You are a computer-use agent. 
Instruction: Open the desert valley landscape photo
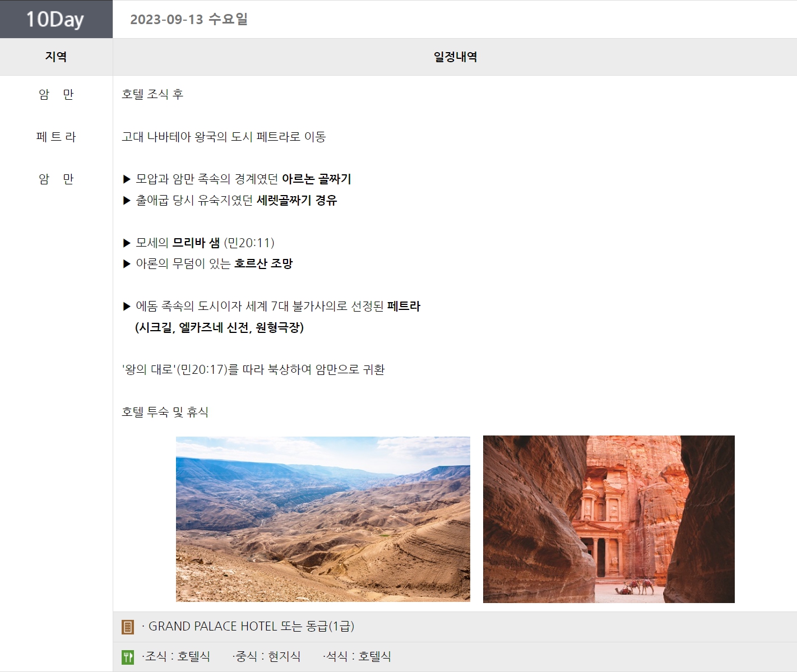pos(323,519)
